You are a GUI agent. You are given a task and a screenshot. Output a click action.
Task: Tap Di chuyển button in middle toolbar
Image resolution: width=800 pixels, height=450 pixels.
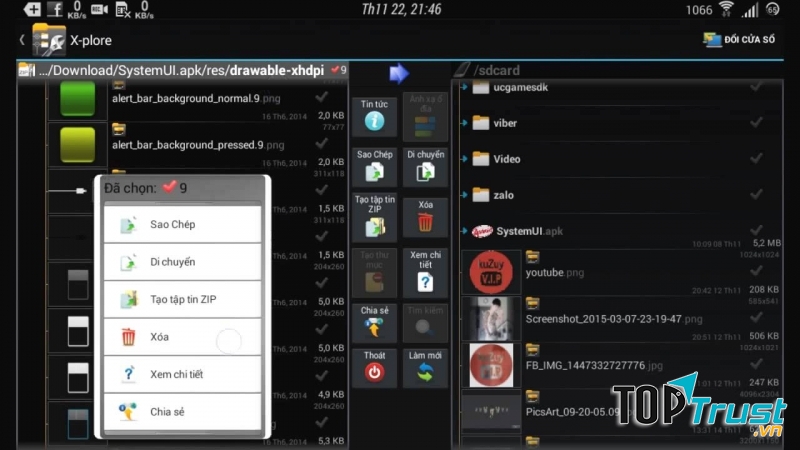pos(425,166)
